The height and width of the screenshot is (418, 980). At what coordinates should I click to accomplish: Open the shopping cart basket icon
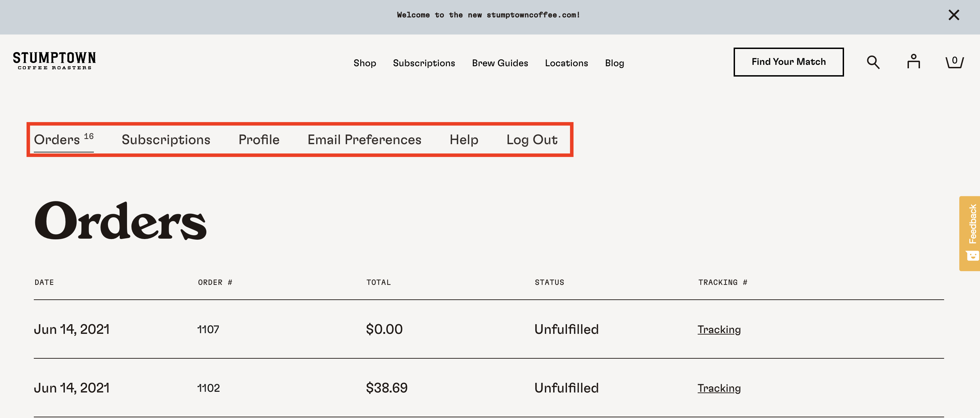click(954, 62)
